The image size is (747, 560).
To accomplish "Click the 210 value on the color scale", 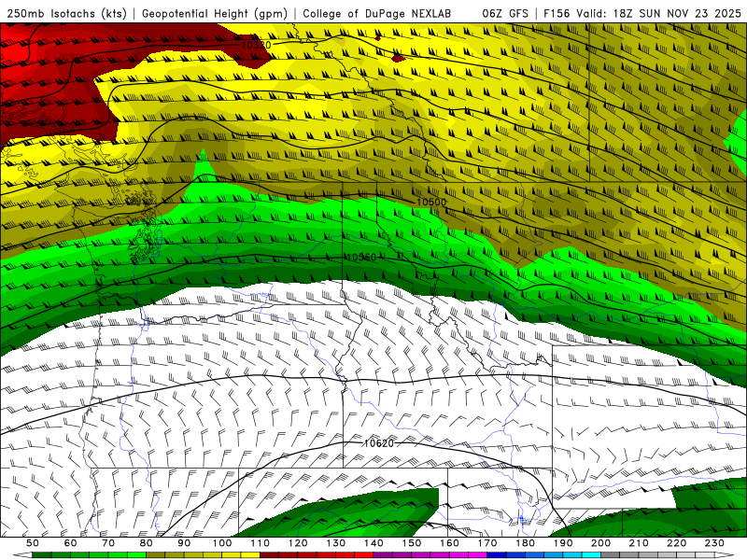I will pos(640,543).
